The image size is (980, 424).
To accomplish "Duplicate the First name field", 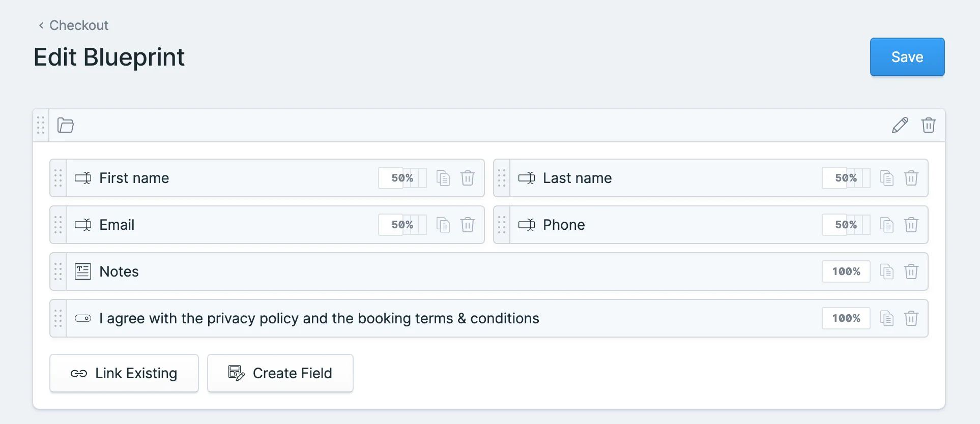I will coord(443,178).
